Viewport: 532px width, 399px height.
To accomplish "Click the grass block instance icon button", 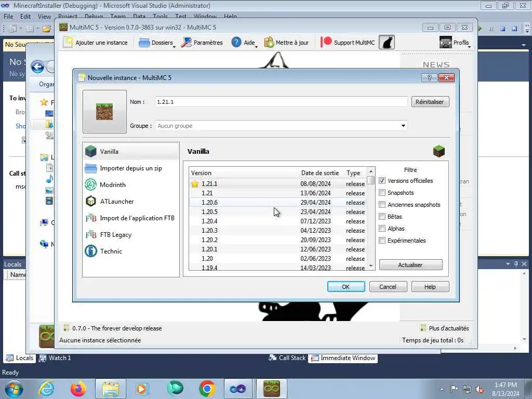I will pyautogui.click(x=104, y=112).
